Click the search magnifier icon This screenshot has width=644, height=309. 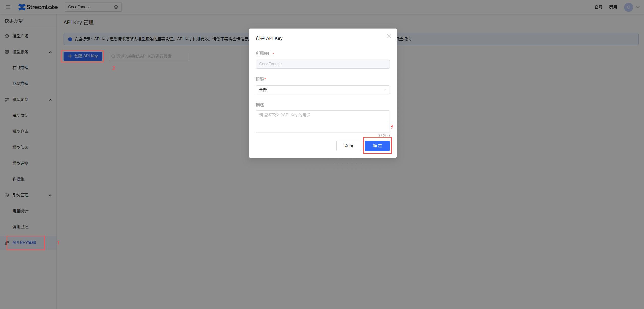point(113,56)
